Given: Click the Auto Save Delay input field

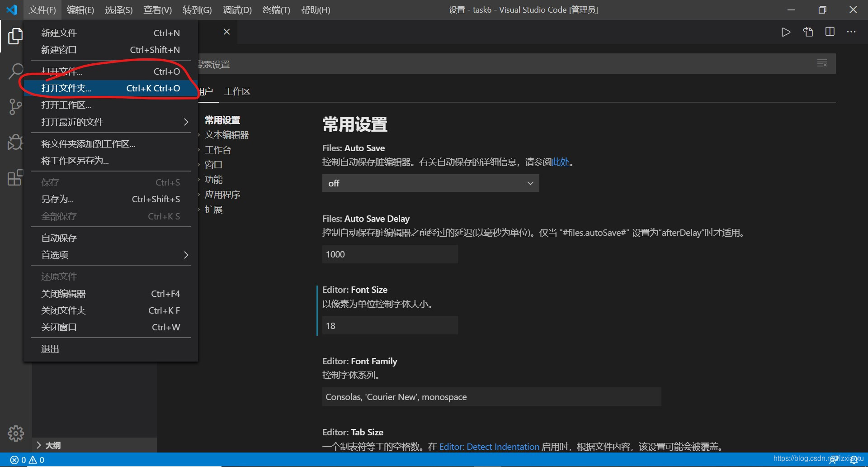Looking at the screenshot, I should point(390,254).
